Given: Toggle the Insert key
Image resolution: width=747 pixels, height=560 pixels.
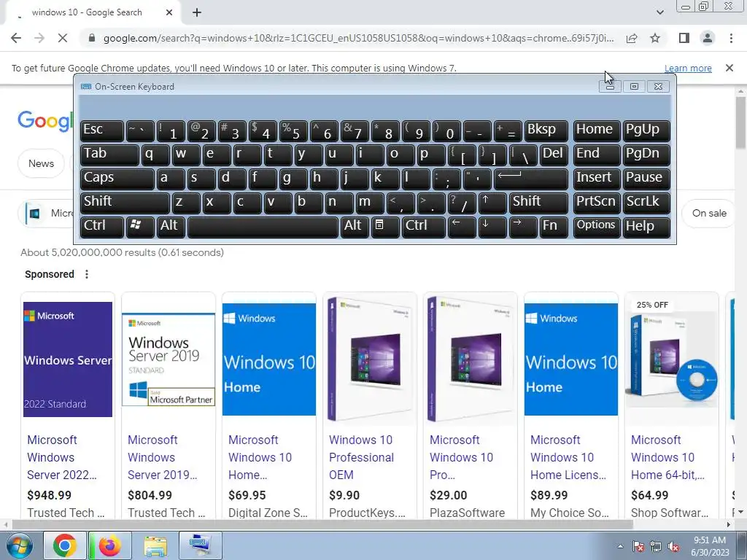Looking at the screenshot, I should pos(597,179).
